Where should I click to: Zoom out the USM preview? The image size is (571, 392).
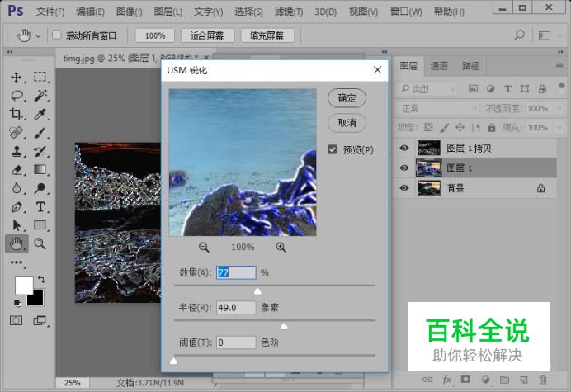[x=204, y=248]
